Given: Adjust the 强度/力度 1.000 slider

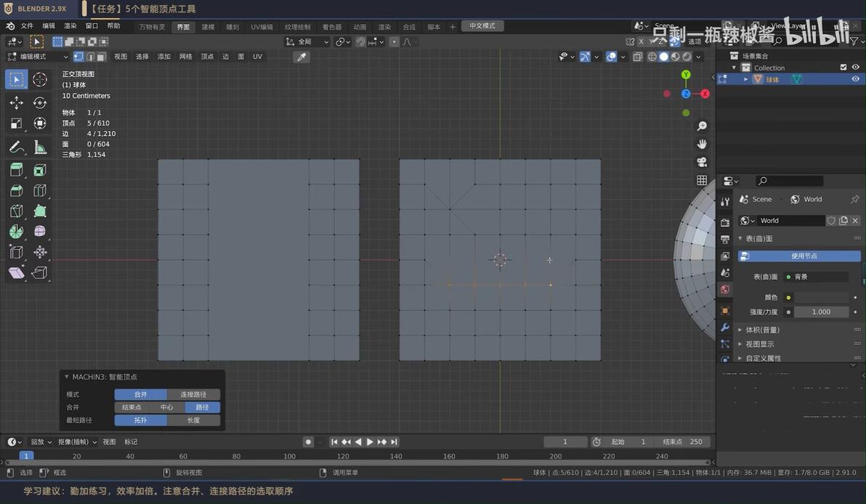Looking at the screenshot, I should tap(821, 312).
